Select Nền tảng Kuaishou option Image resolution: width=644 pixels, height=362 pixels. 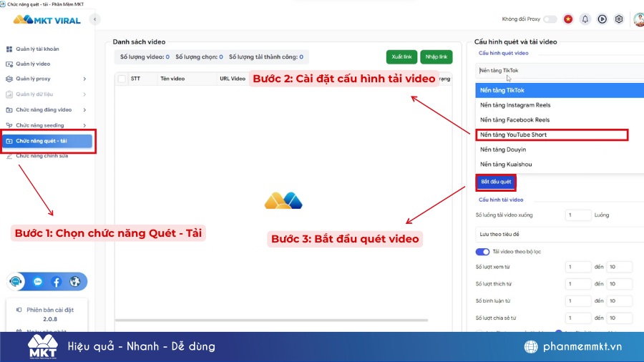click(560, 164)
